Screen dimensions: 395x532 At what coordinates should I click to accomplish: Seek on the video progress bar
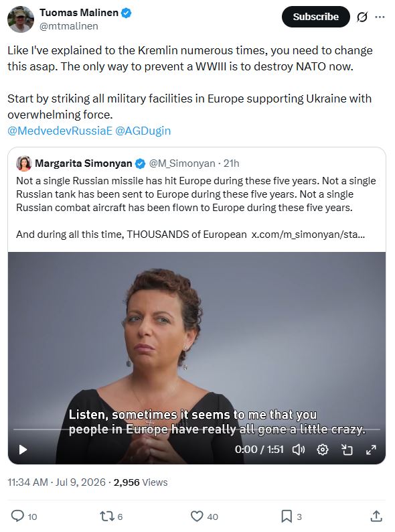click(x=197, y=429)
